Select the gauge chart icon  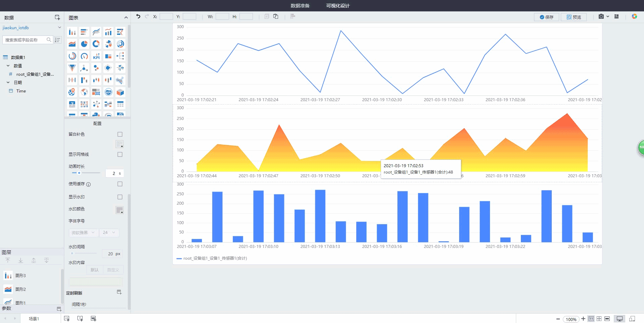84,56
